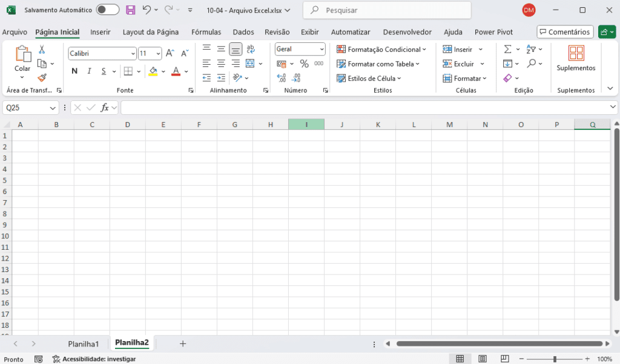620x364 pixels.
Task: Toggle Salvamento Automático switch
Action: point(108,10)
